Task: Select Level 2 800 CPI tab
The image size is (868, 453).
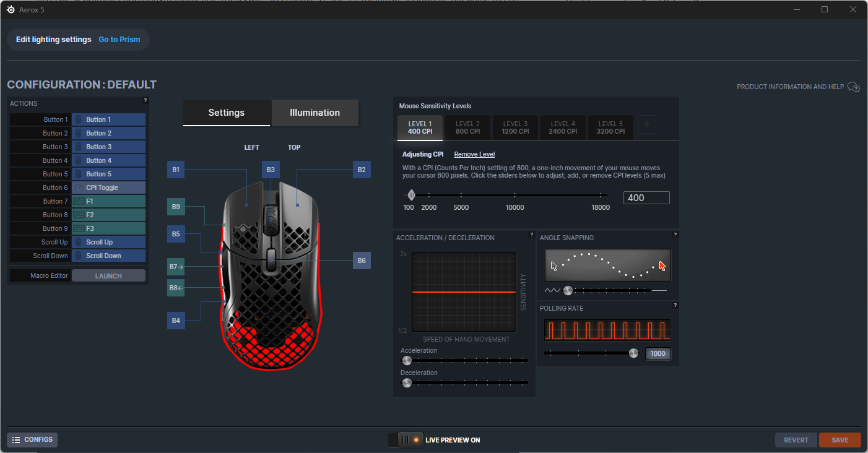Action: [x=467, y=127]
